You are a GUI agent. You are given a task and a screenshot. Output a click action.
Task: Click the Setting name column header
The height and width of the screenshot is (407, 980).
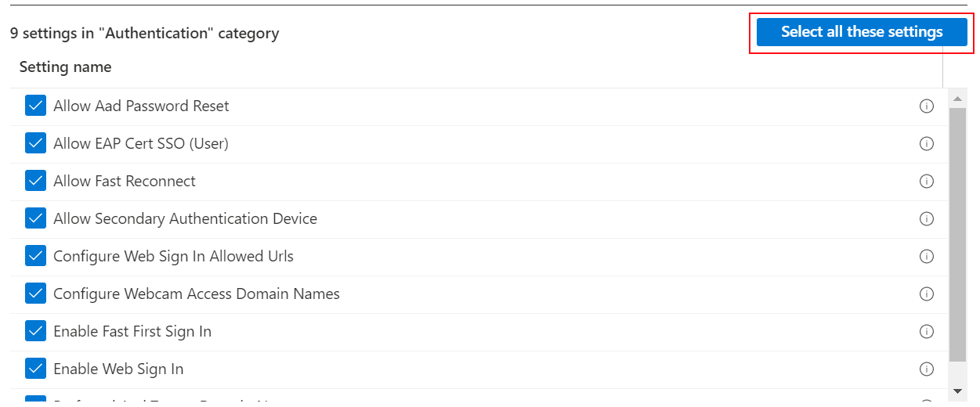pos(66,67)
